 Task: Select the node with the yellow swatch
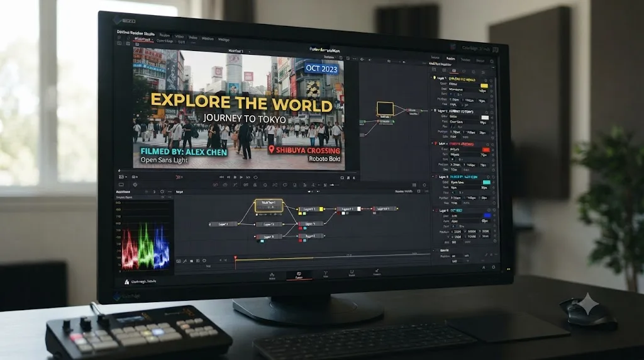(310, 209)
